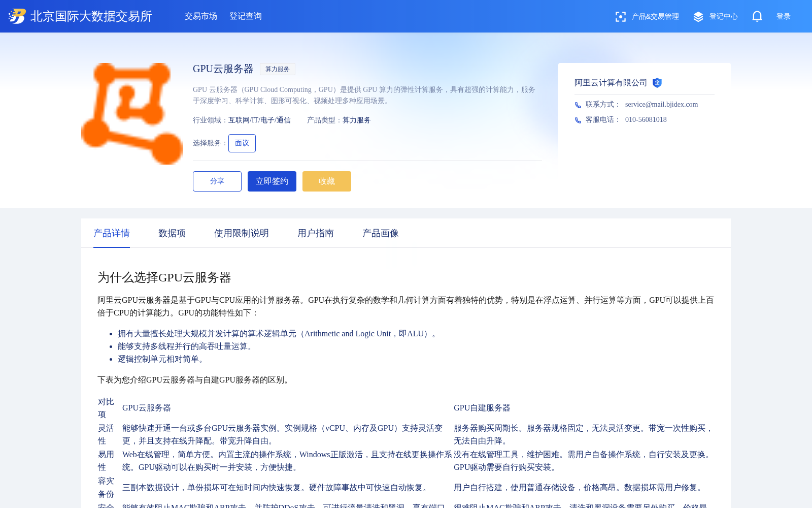Click the phone number 010-56081018
Viewport: 812px width, 508px height.
pos(646,119)
